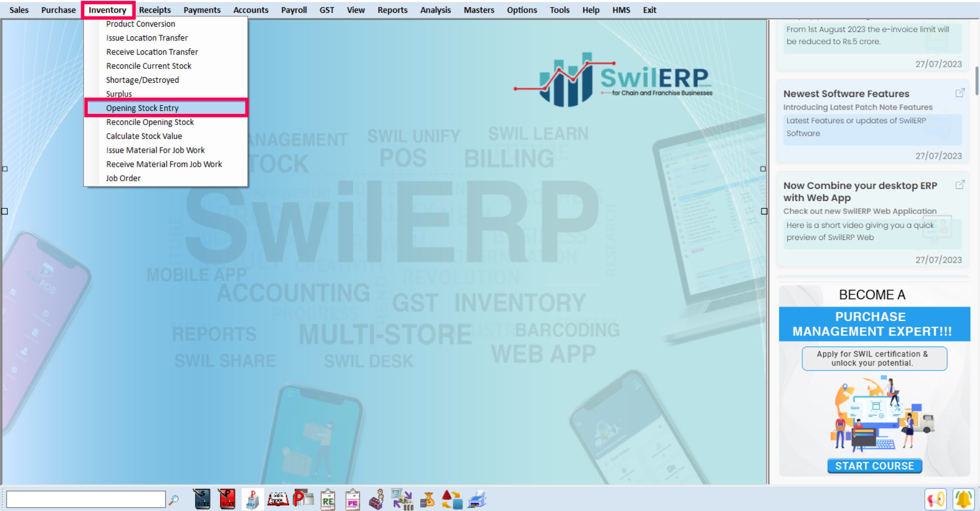This screenshot has height=511, width=980.
Task: Open the View menu
Action: coord(356,10)
